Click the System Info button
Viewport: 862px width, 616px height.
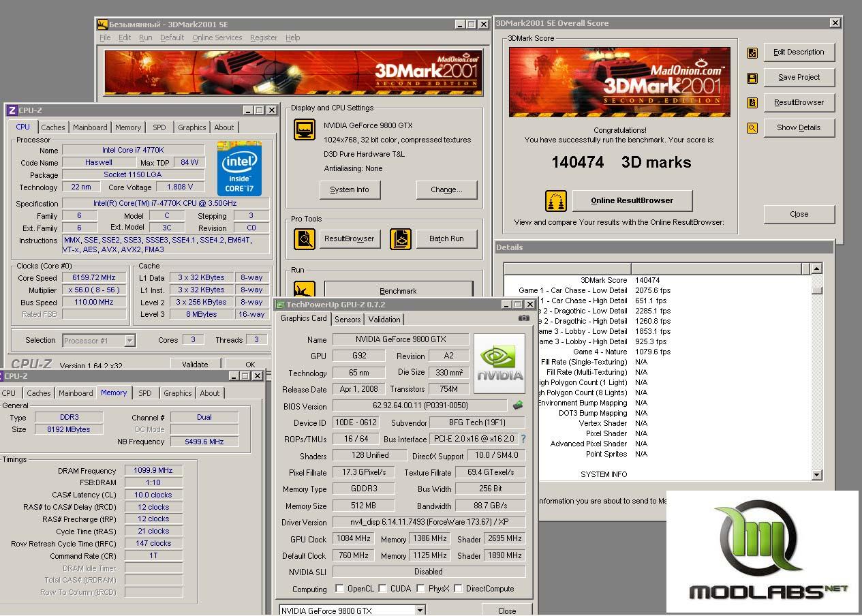[x=350, y=190]
